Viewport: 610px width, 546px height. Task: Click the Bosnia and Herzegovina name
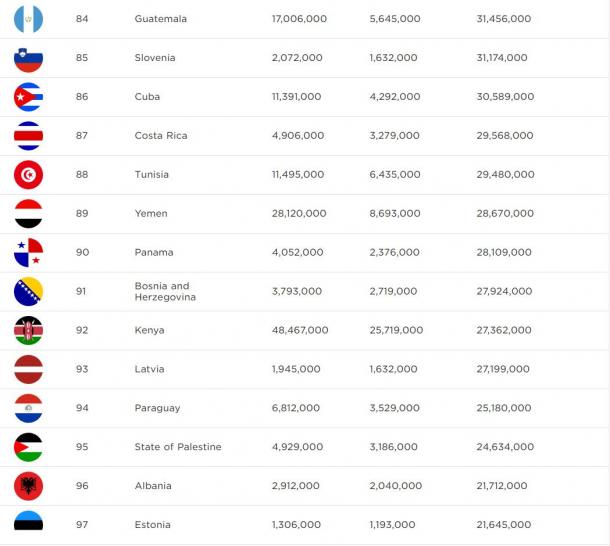165,291
